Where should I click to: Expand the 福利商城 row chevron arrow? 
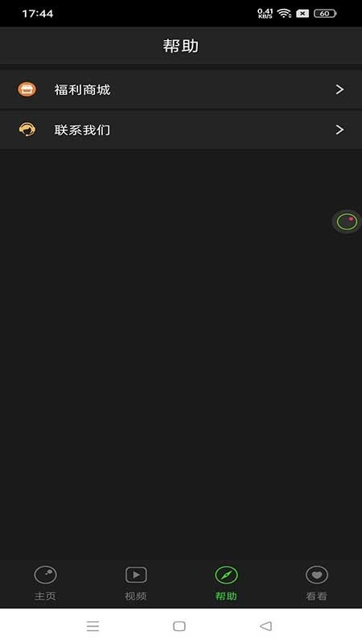[339, 89]
